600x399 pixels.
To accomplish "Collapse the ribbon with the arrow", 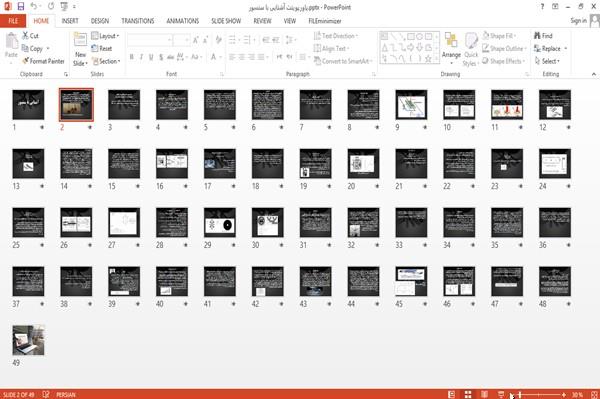I will 593,74.
